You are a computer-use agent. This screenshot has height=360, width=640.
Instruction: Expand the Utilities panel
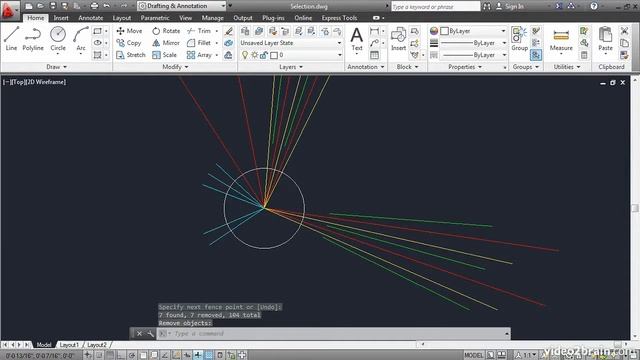(567, 67)
